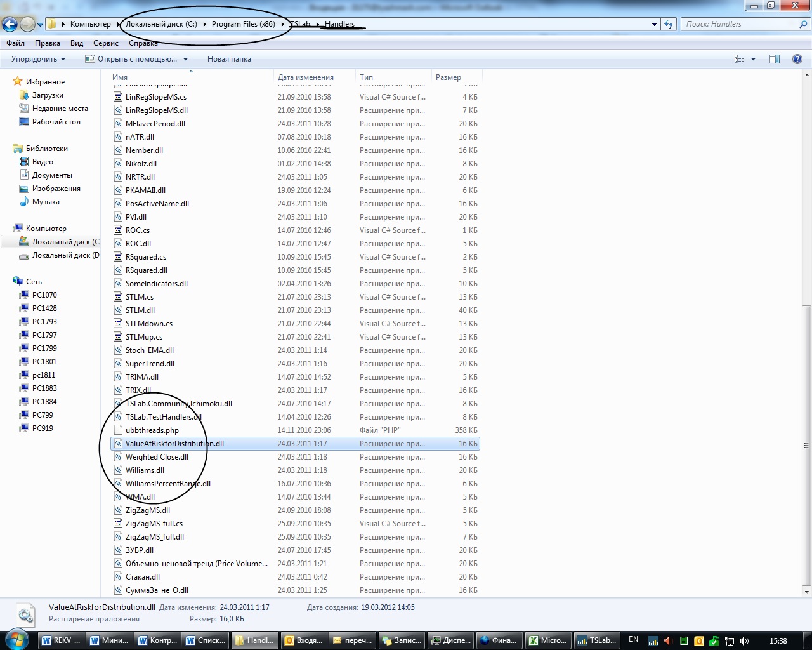Click the volume speaker icon in system tray

[743, 641]
